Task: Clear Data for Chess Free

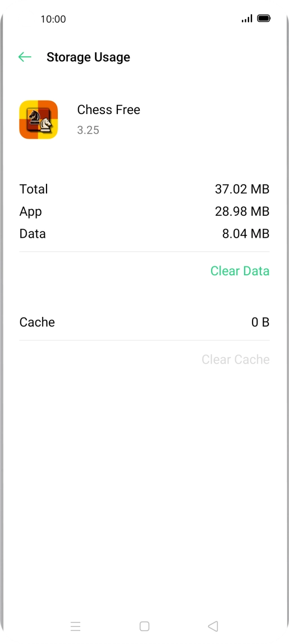Action: 240,271
